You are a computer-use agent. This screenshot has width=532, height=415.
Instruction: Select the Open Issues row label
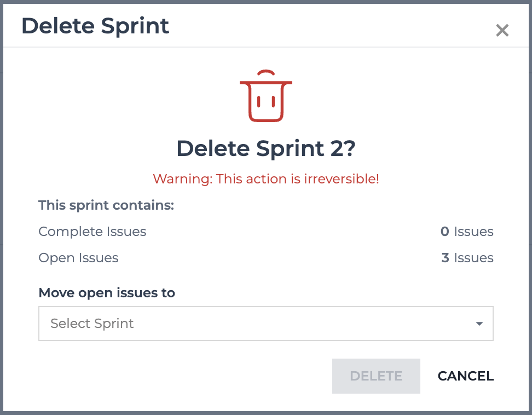coord(78,258)
